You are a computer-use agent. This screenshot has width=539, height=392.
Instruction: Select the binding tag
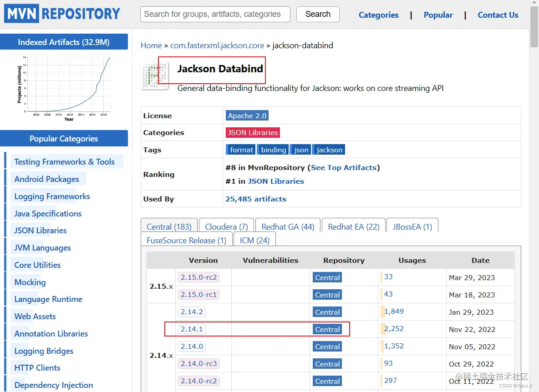pyautogui.click(x=273, y=150)
